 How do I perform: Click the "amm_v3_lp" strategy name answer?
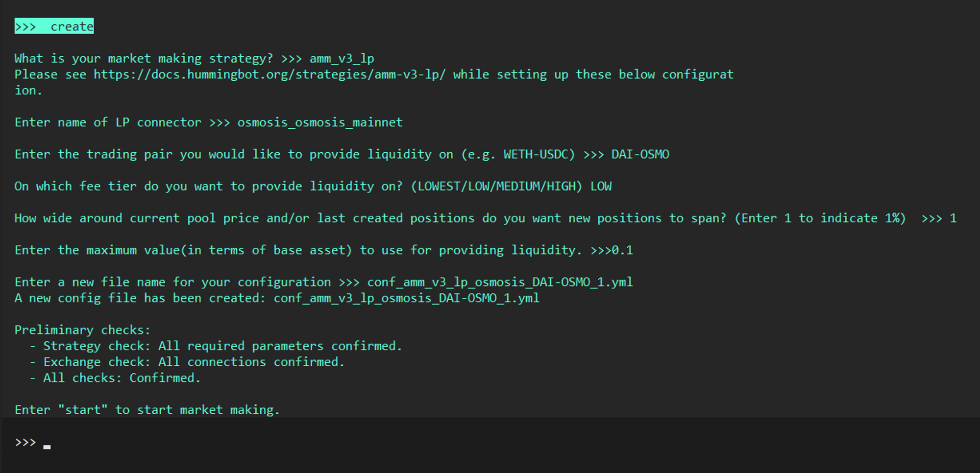(x=342, y=59)
